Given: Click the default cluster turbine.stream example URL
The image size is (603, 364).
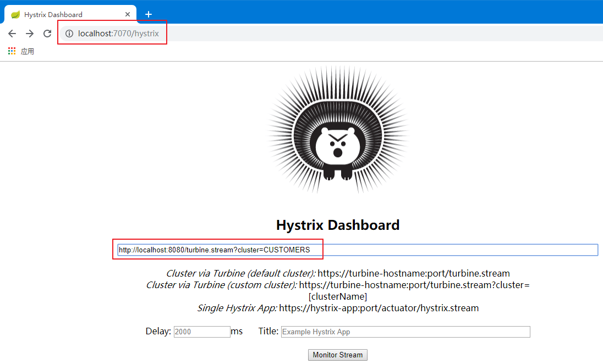Looking at the screenshot, I should click(414, 273).
